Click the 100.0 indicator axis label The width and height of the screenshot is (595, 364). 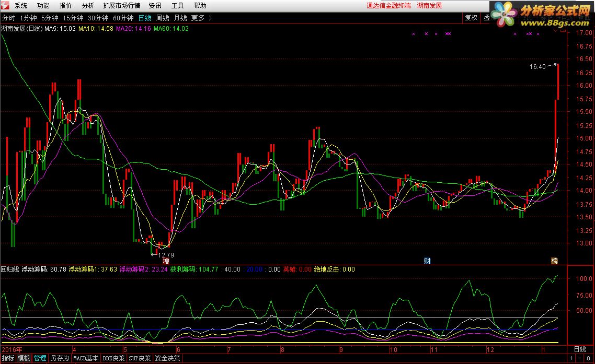[x=584, y=278]
